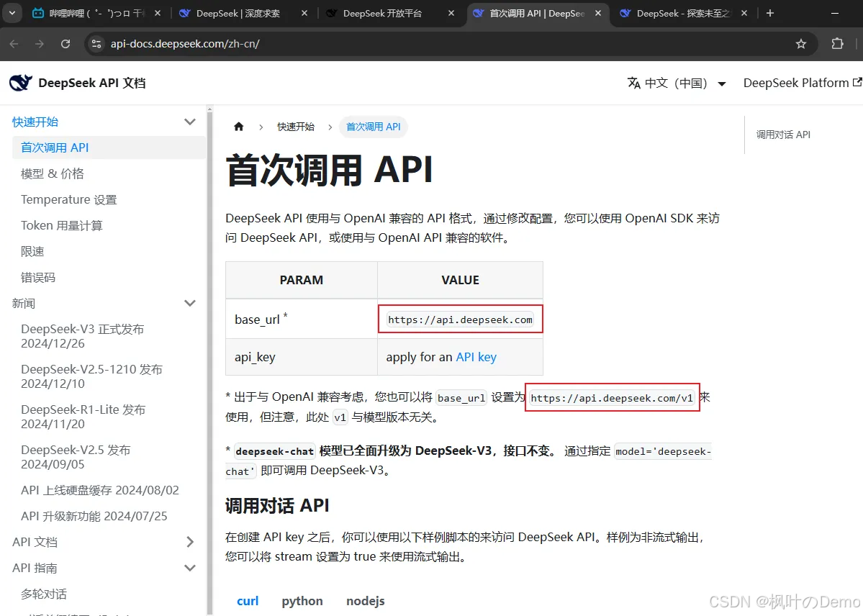Click the language translate icon
Screen dimensions: 863x616
pyautogui.click(x=633, y=82)
